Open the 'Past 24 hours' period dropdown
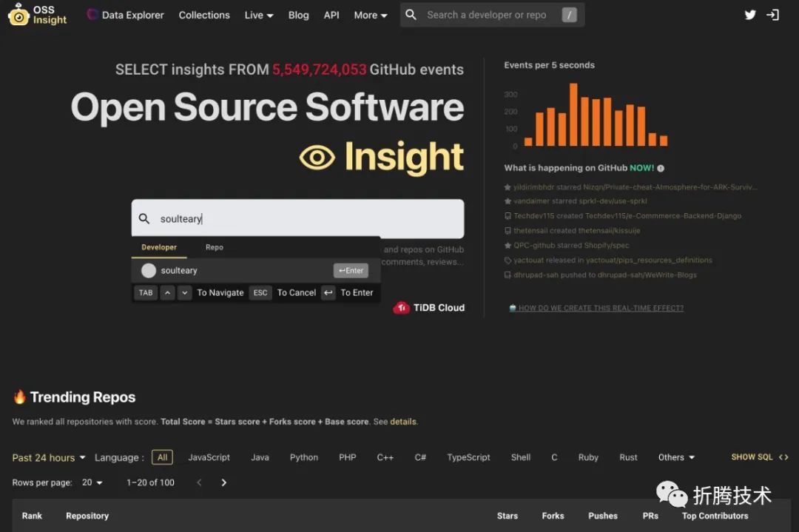799x532 pixels. pos(49,457)
